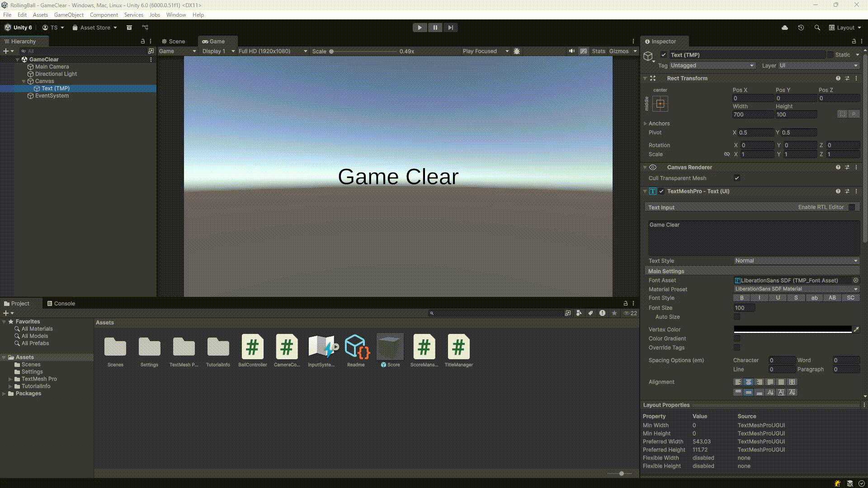Open Unity cloud services icon

[785, 28]
